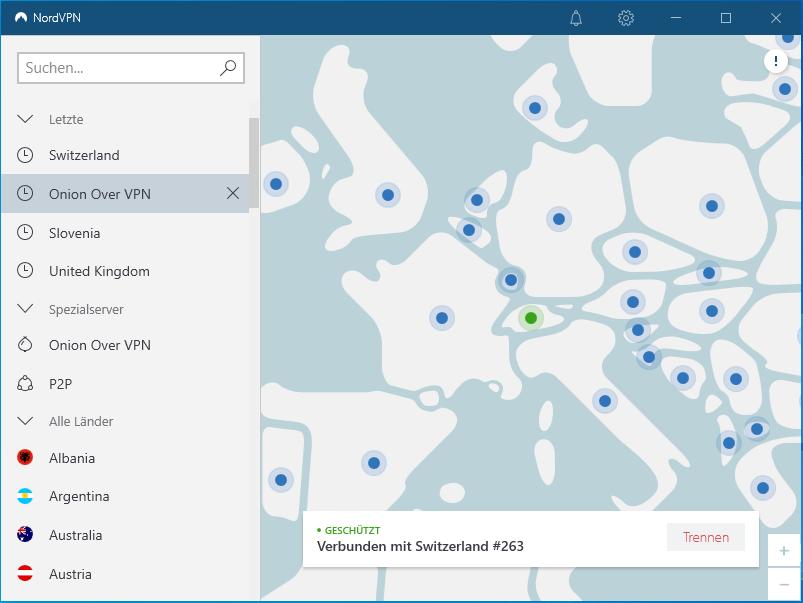Zoom out the map with minus button
Viewport: 803px width, 603px height.
(784, 584)
